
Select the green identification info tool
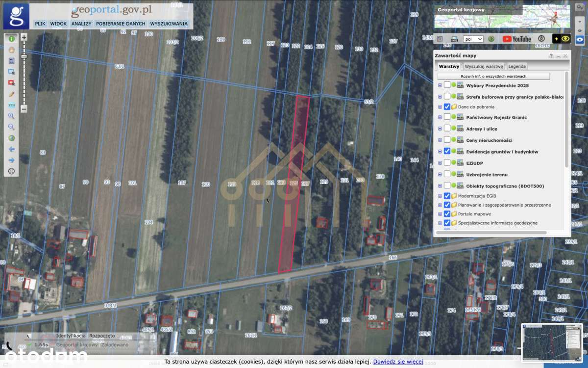click(x=11, y=38)
